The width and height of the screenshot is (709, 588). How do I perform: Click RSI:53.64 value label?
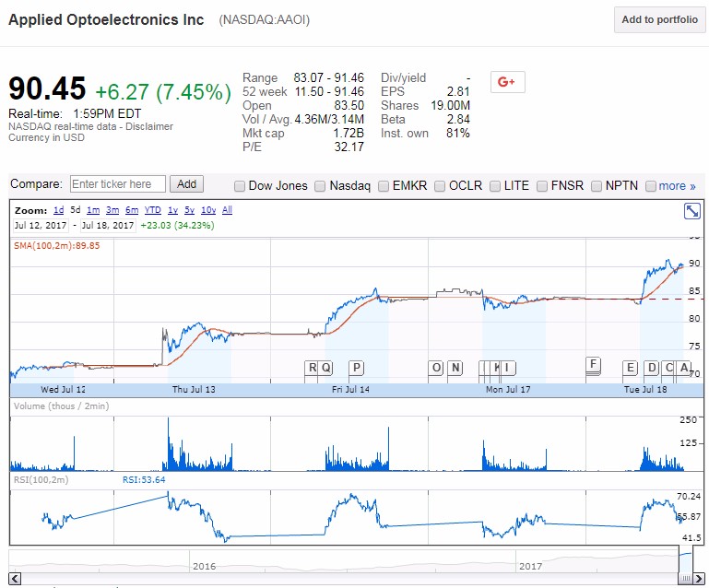click(144, 480)
